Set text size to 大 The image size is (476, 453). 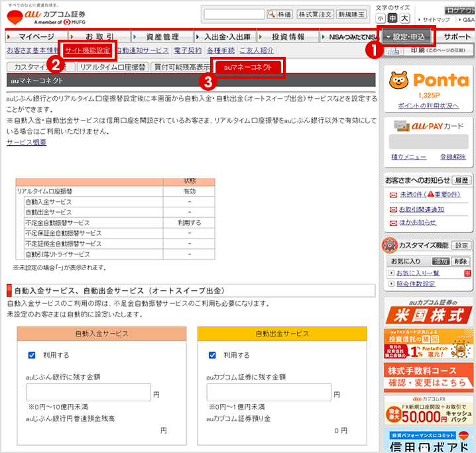(405, 18)
